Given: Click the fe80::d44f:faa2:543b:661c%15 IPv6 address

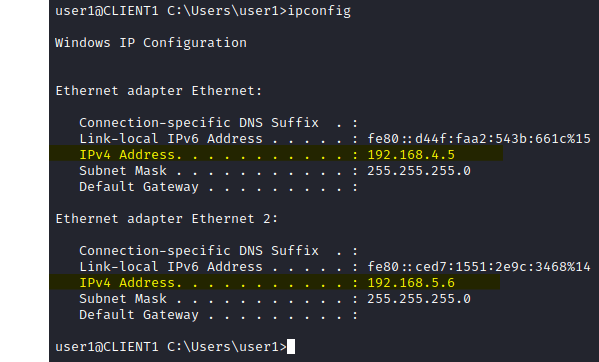Looking at the screenshot, I should [479, 139].
